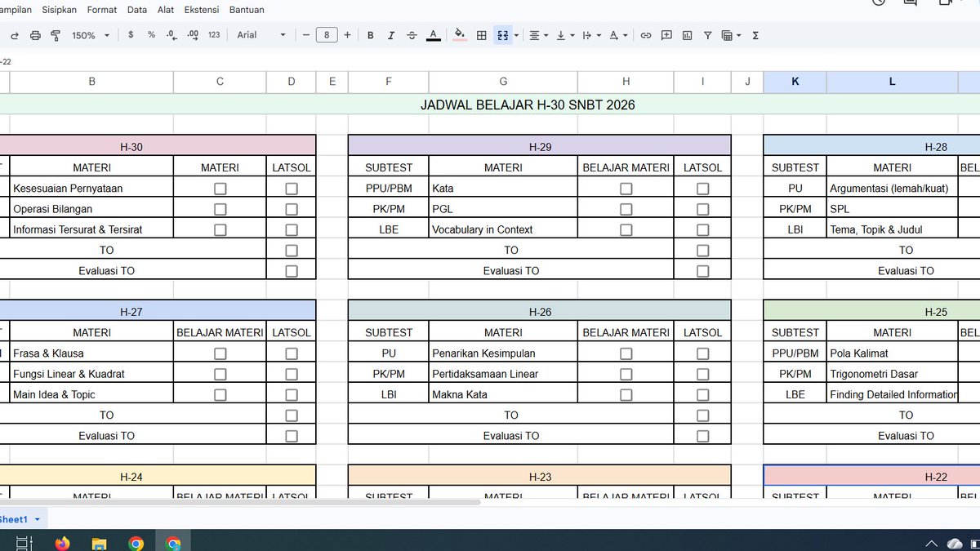Open the Arial font dropdown

pyautogui.click(x=261, y=35)
